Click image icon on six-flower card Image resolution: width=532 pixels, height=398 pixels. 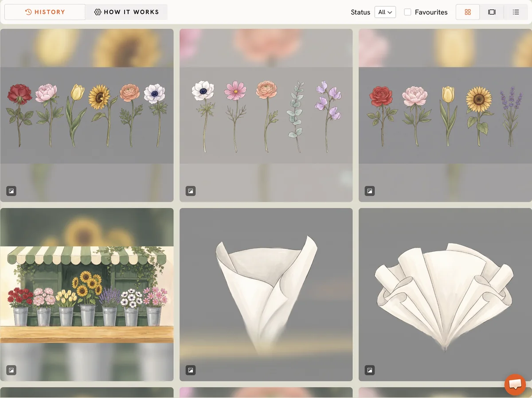(12, 191)
